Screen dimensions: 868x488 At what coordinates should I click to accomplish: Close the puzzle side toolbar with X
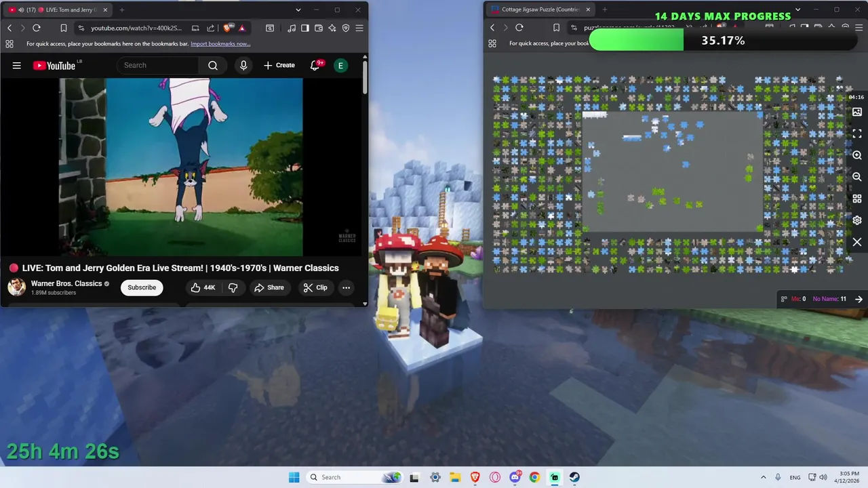click(x=857, y=242)
